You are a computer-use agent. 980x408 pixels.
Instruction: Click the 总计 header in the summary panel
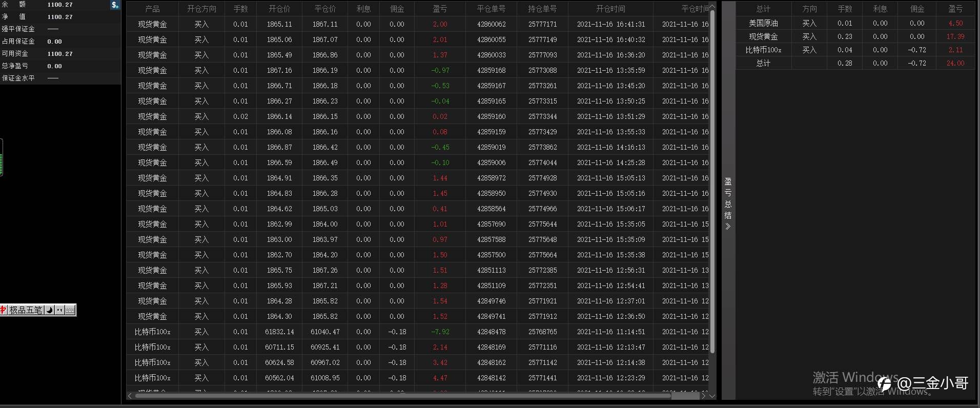coord(763,9)
